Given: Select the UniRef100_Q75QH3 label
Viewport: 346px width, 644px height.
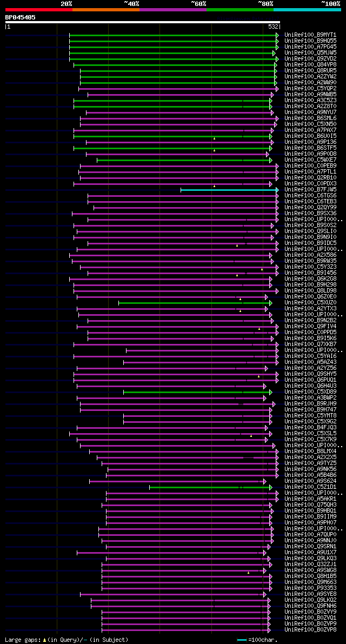Looking at the screenshot, I should click(x=310, y=505).
